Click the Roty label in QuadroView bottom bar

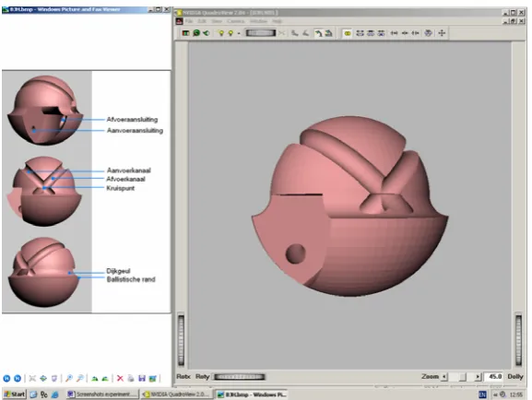pos(203,376)
